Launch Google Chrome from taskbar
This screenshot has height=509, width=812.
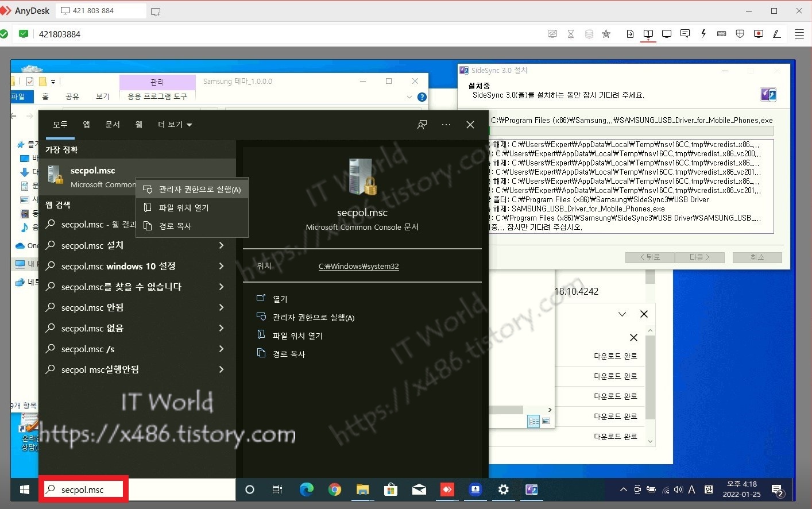pos(334,489)
